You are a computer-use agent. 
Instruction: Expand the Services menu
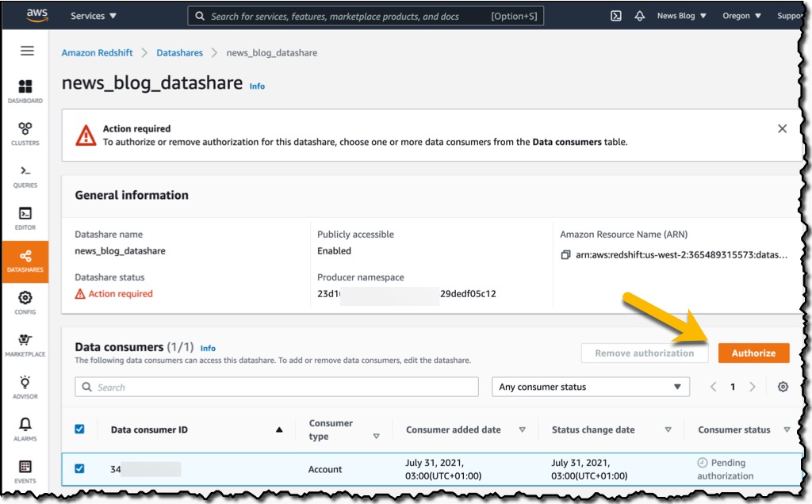click(x=94, y=16)
